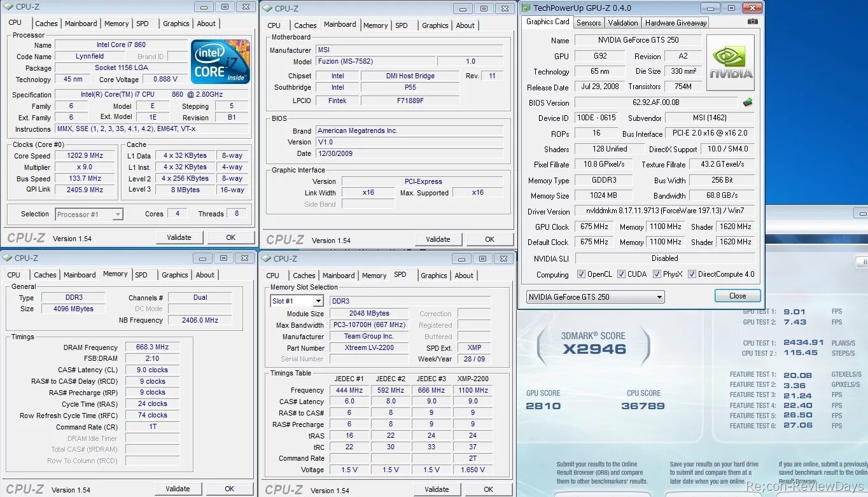
Task: Select the Graphics Card tab in GPU-Z
Action: [x=547, y=21]
